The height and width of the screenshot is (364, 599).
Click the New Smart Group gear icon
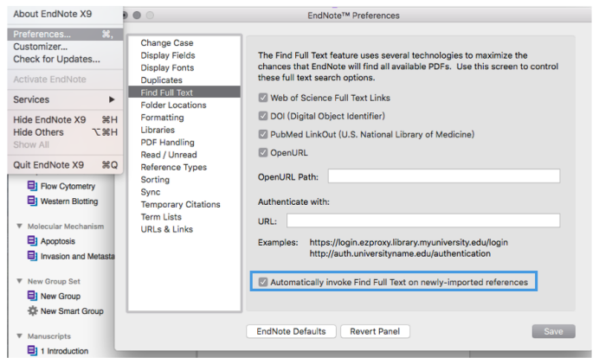33,310
